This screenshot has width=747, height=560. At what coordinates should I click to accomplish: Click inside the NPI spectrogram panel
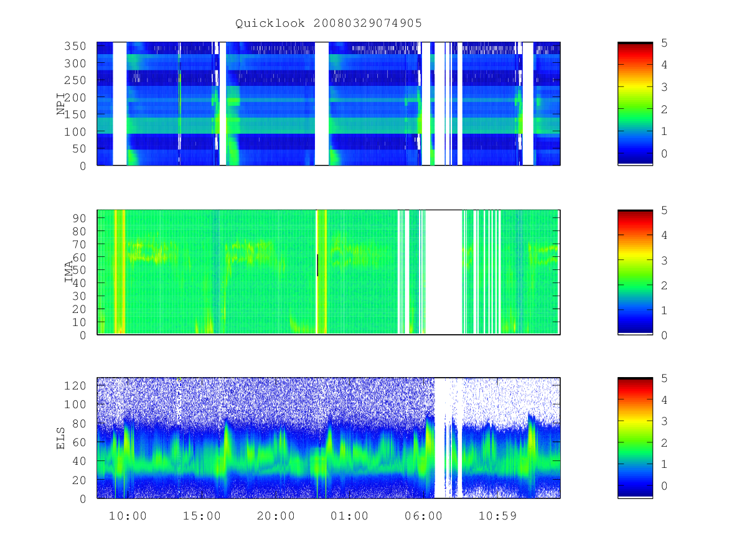click(329, 103)
